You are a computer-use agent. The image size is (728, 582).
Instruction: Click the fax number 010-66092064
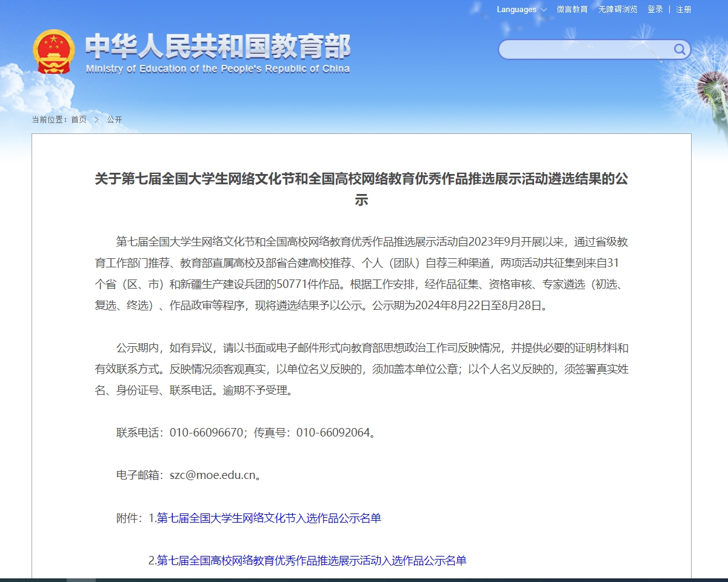tap(333, 433)
